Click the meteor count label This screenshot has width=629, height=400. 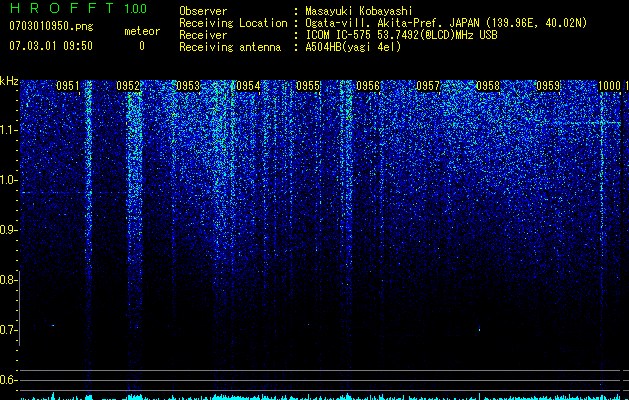click(x=142, y=31)
